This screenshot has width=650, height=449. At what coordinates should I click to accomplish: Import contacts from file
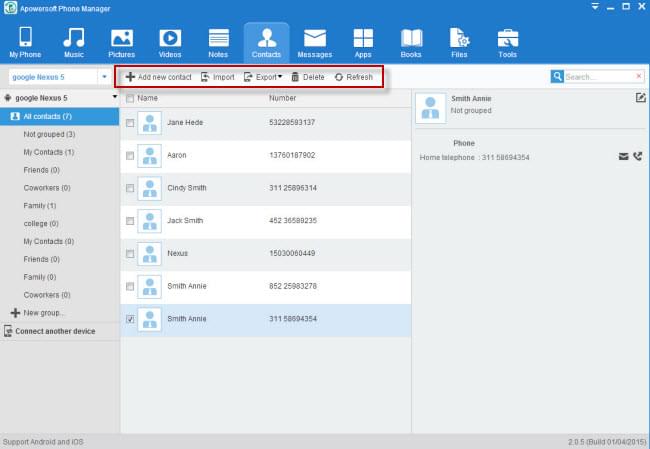[218, 77]
